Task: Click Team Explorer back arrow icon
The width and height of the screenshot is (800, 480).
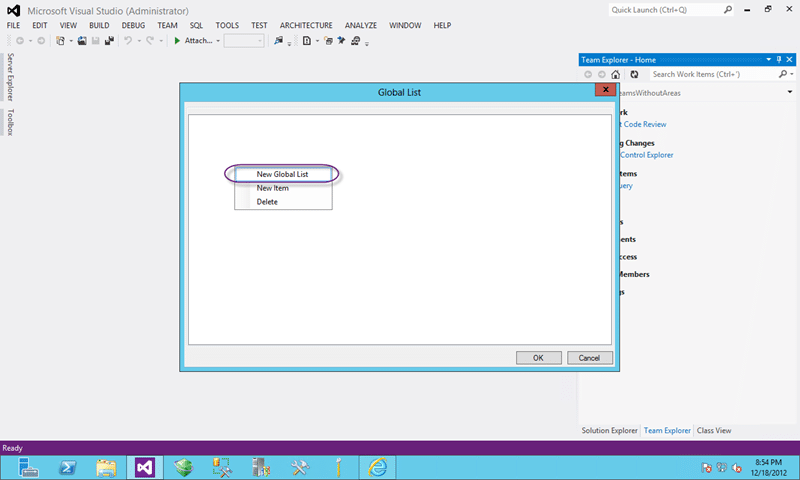Action: point(588,74)
